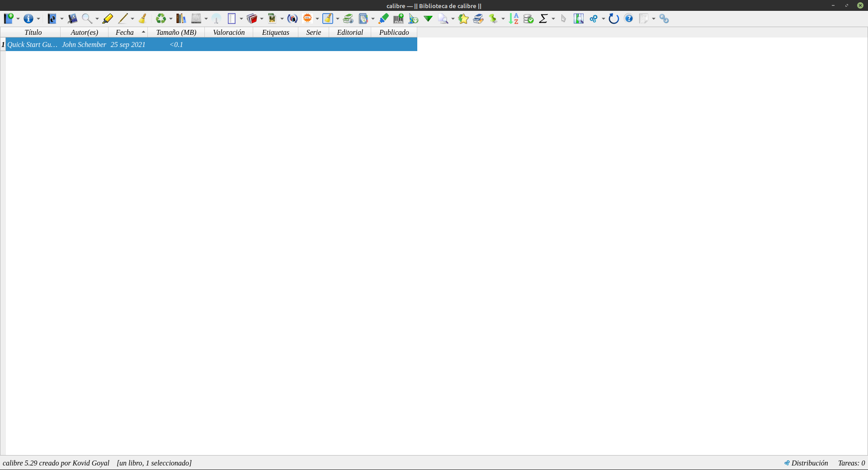
Task: Click Distribución in the status bar
Action: click(x=806, y=463)
